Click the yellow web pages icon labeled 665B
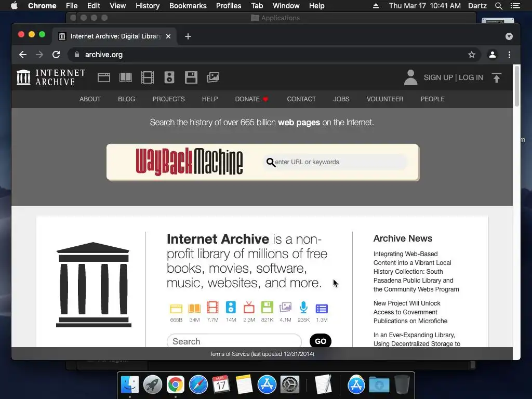Image resolution: width=532 pixels, height=399 pixels. [x=176, y=308]
